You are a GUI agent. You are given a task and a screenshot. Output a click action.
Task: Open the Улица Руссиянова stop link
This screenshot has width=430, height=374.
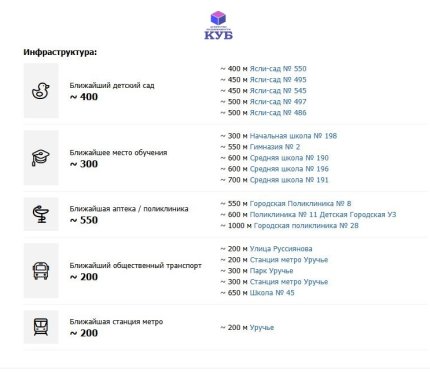click(x=281, y=249)
